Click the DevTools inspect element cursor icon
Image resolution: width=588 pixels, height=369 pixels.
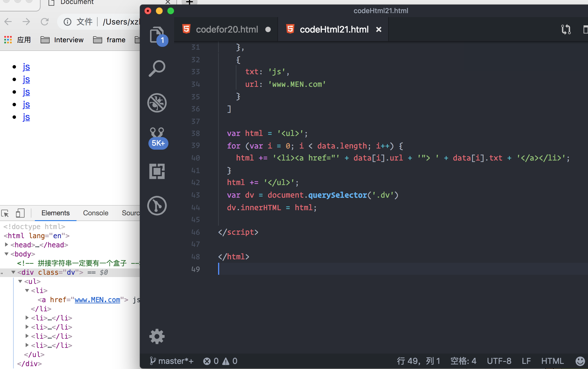click(5, 213)
